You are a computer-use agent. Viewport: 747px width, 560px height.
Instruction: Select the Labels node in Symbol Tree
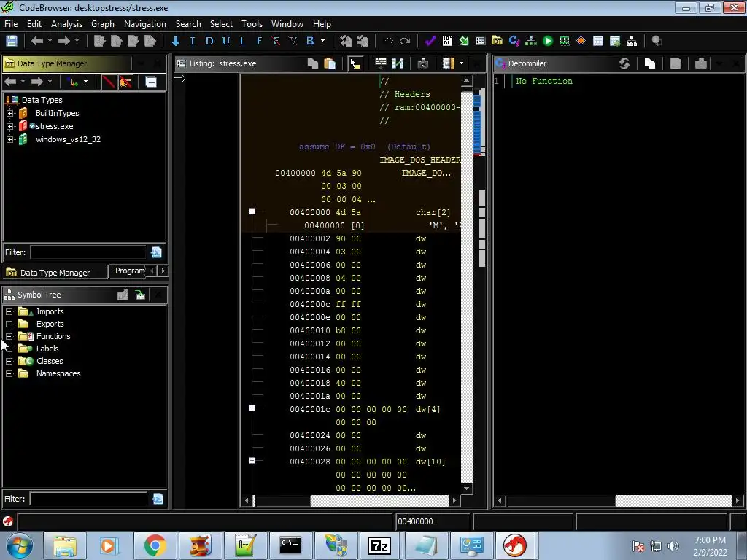(x=47, y=349)
